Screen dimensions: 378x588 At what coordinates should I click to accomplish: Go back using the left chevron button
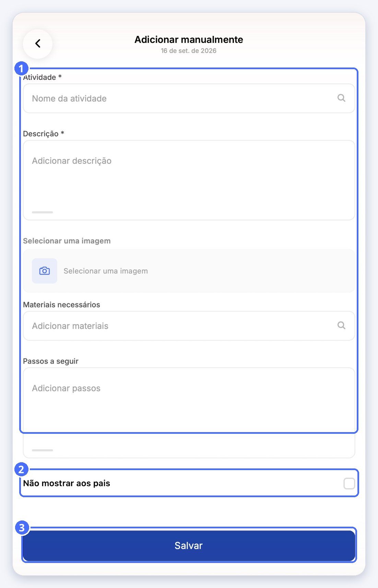pos(38,44)
